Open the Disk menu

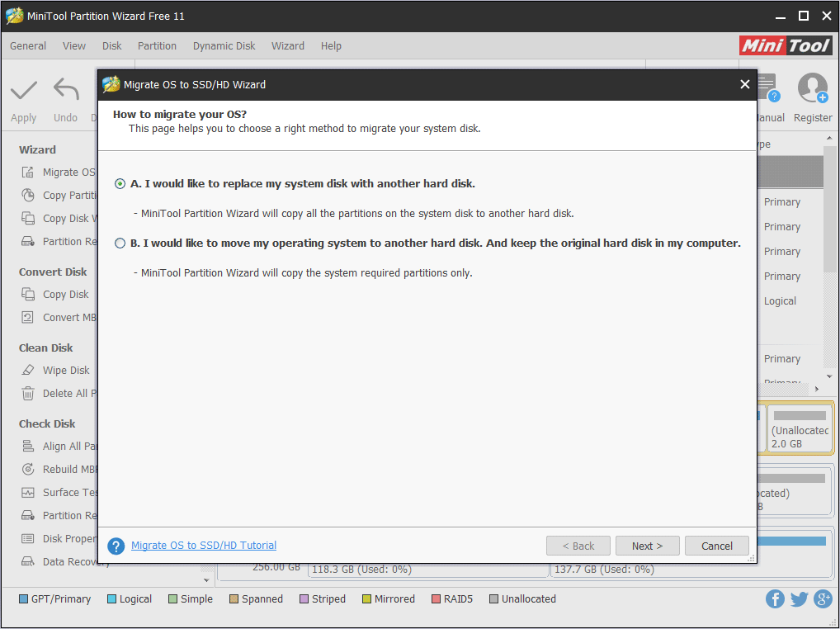tap(112, 46)
